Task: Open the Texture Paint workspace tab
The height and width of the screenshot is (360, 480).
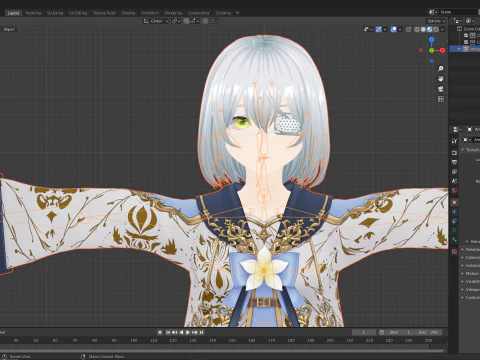Action: coord(104,13)
